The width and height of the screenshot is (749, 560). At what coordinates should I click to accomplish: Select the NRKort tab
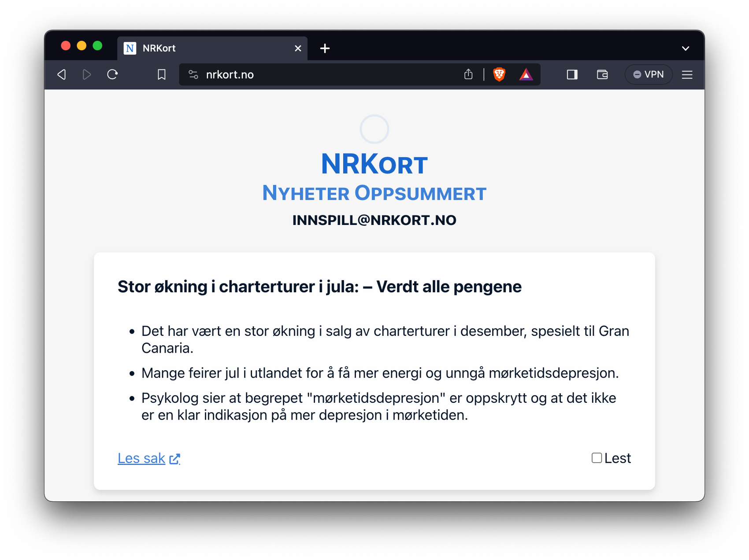(212, 48)
